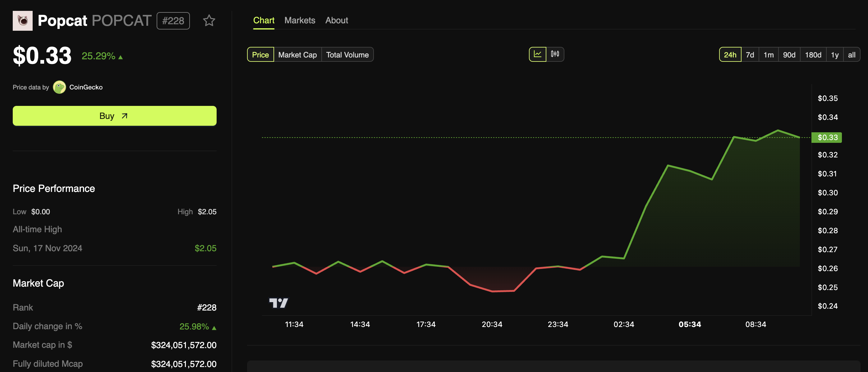Switch to candlestick chart view
Image resolution: width=868 pixels, height=372 pixels.
tap(555, 54)
